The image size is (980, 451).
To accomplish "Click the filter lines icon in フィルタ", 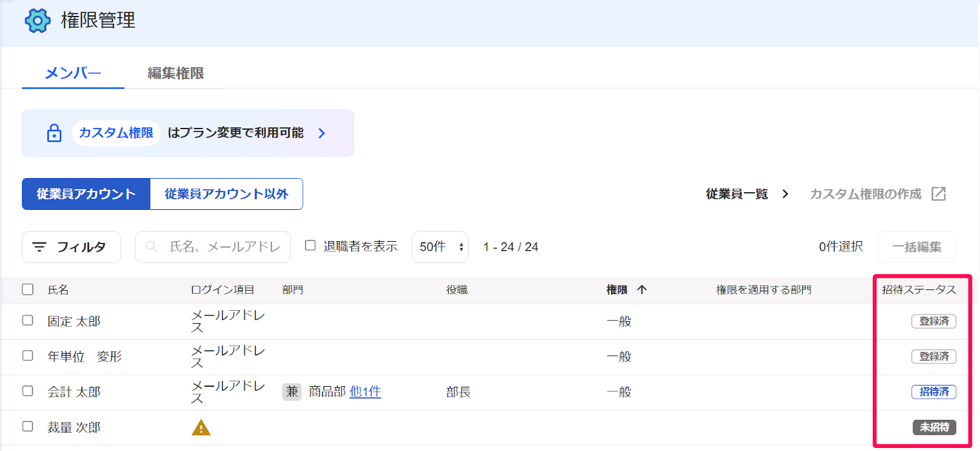I will click(x=39, y=247).
